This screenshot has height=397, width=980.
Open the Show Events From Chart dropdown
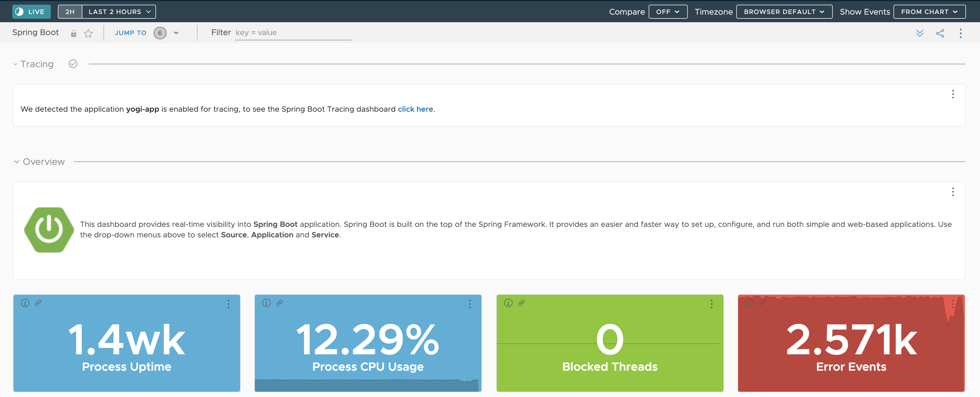click(x=929, y=12)
